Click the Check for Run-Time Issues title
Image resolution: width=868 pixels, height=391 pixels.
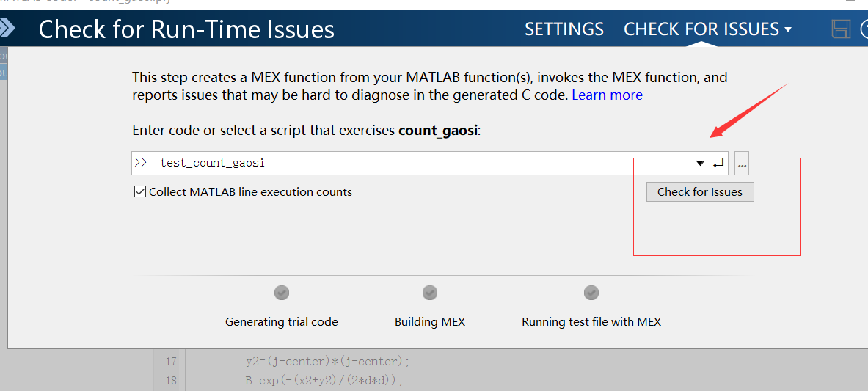click(186, 29)
